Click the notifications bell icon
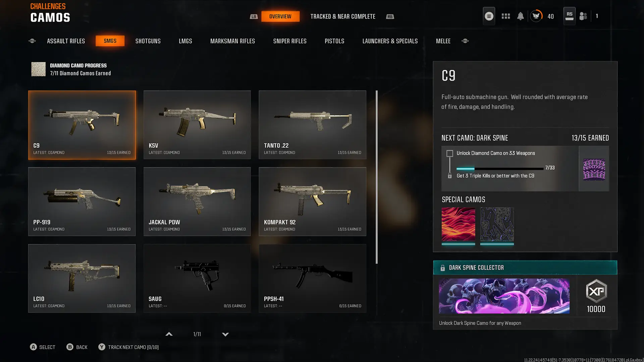 pos(520,16)
